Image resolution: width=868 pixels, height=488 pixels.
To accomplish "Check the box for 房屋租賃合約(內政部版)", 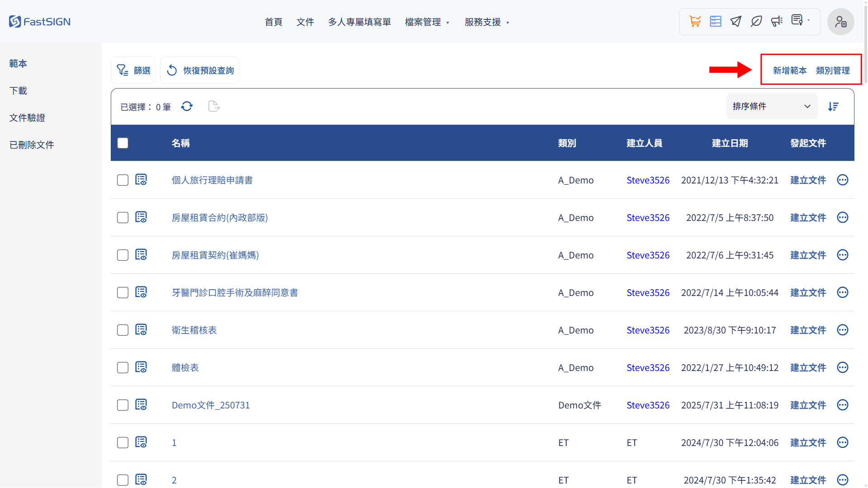I will coord(123,217).
